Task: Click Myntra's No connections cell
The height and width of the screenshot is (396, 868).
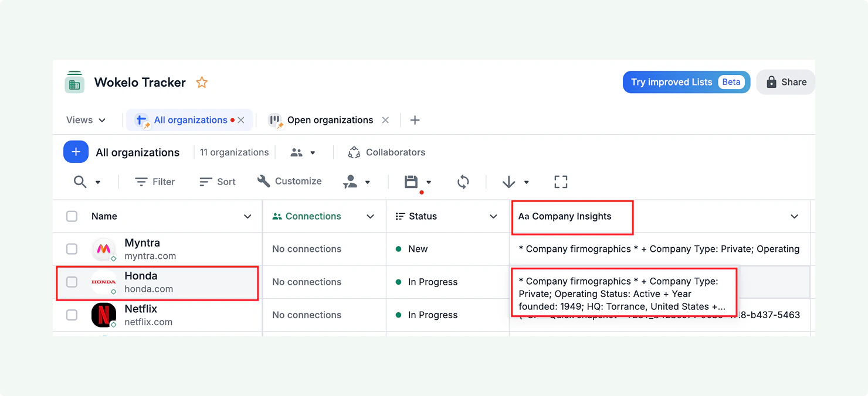Action: click(x=324, y=249)
